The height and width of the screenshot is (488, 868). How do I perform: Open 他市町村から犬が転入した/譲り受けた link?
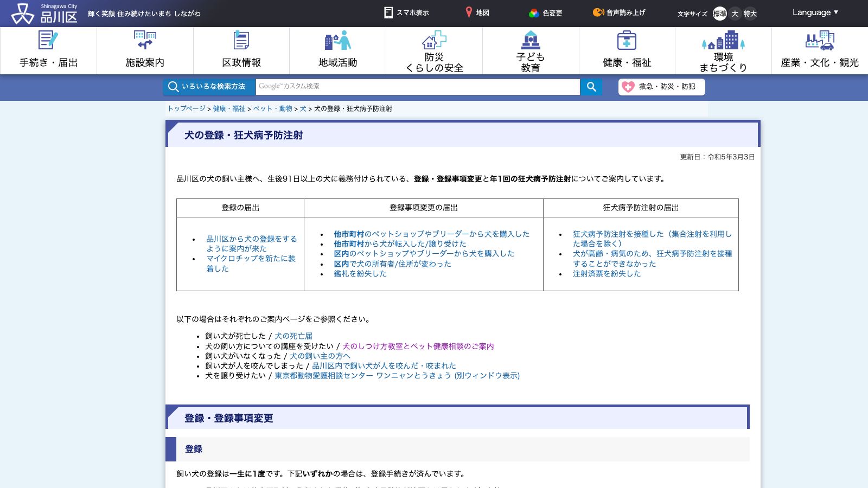pyautogui.click(x=400, y=244)
